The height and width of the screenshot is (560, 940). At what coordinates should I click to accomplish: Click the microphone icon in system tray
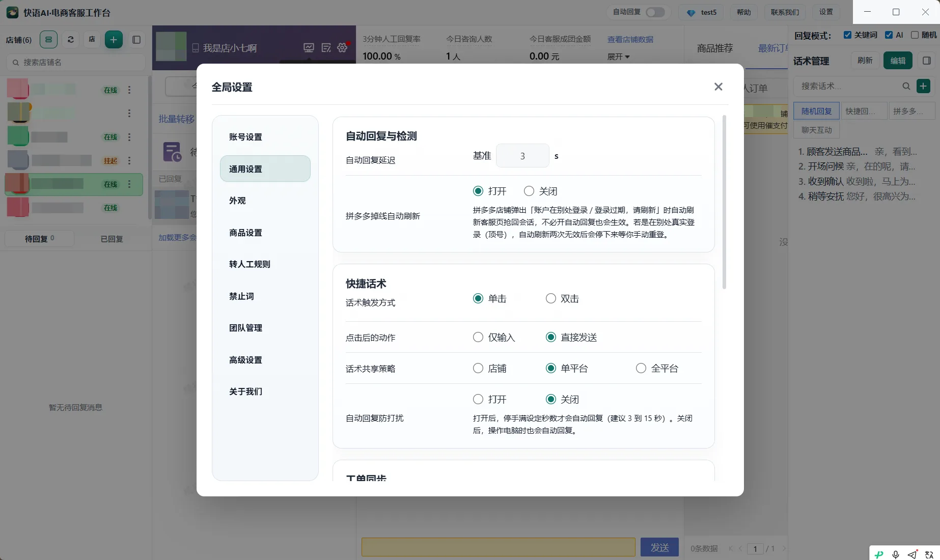(896, 554)
